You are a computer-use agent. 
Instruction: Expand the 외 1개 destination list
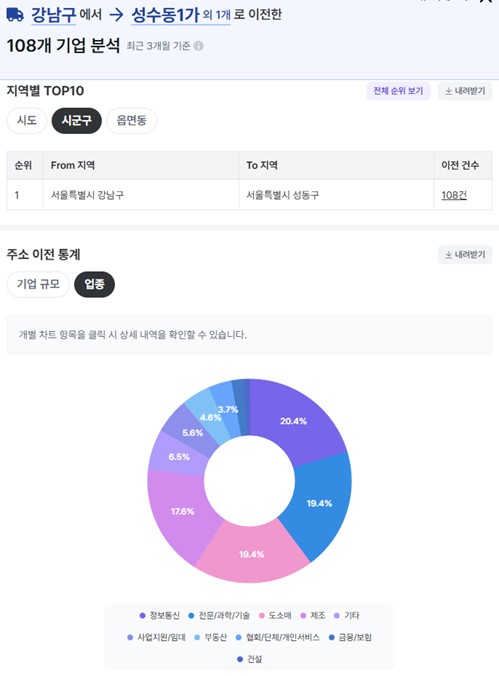coord(217,16)
